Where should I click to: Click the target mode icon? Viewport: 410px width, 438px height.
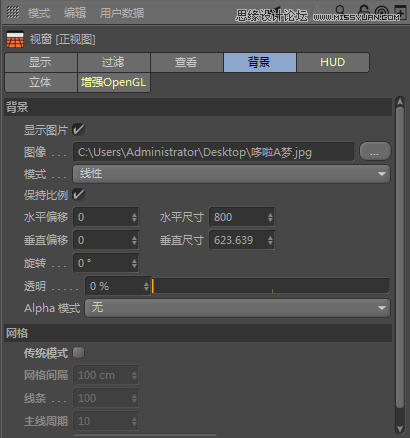[x=382, y=12]
